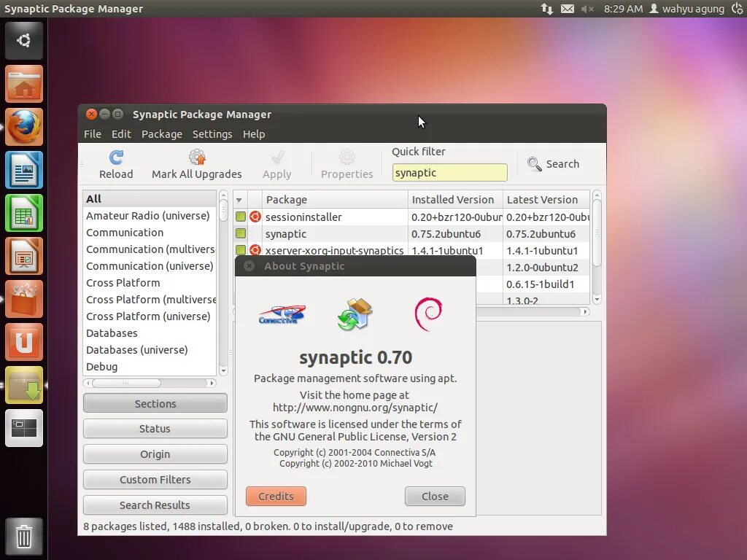Click the Conectiva logo in About dialog
This screenshot has width=747, height=560.
point(282,314)
